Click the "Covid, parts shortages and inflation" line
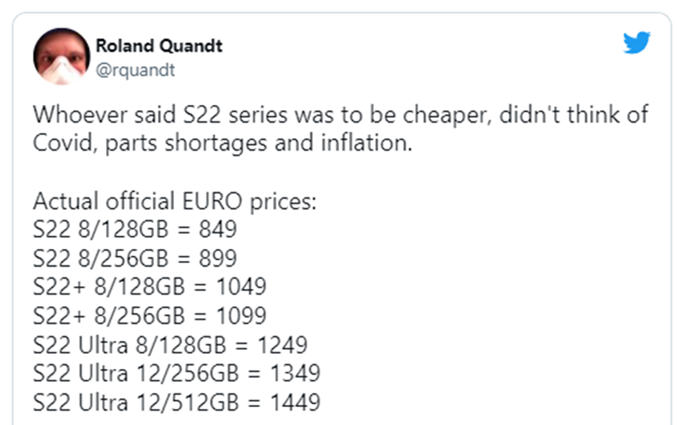This screenshot has width=680, height=425. click(x=222, y=143)
